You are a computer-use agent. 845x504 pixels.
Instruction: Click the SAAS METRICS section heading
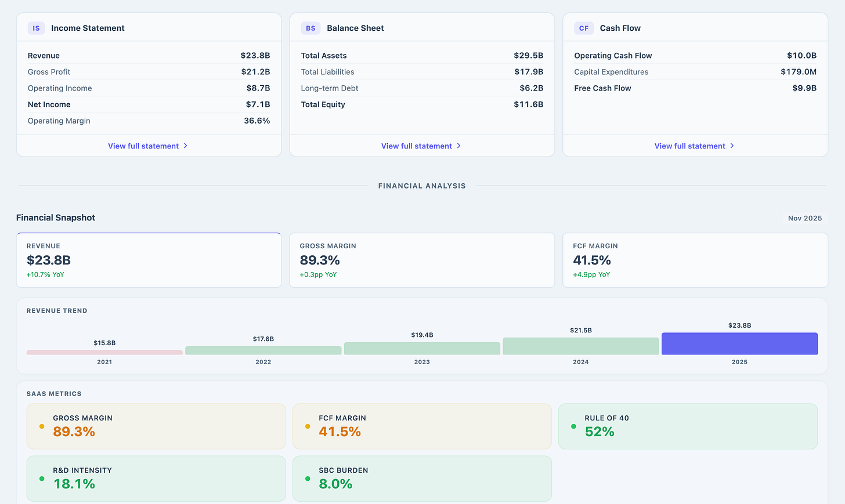pyautogui.click(x=54, y=394)
